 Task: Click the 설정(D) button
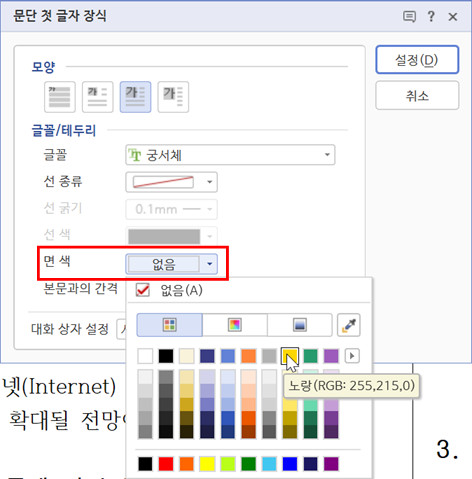[417, 60]
